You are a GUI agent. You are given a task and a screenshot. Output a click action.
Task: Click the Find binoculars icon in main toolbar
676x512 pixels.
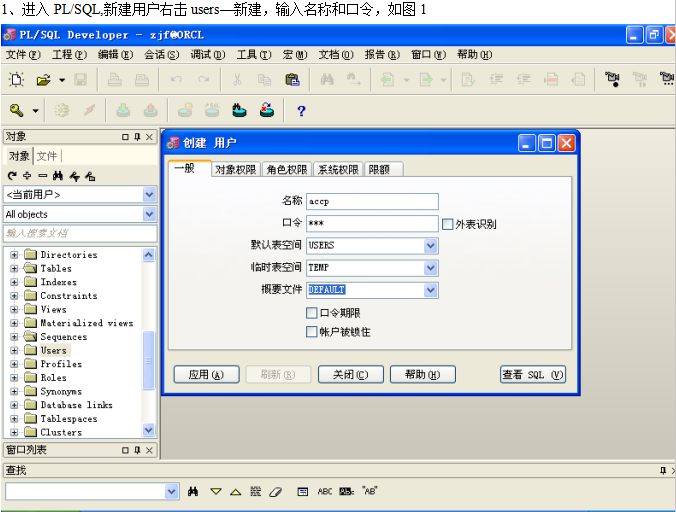(327, 80)
